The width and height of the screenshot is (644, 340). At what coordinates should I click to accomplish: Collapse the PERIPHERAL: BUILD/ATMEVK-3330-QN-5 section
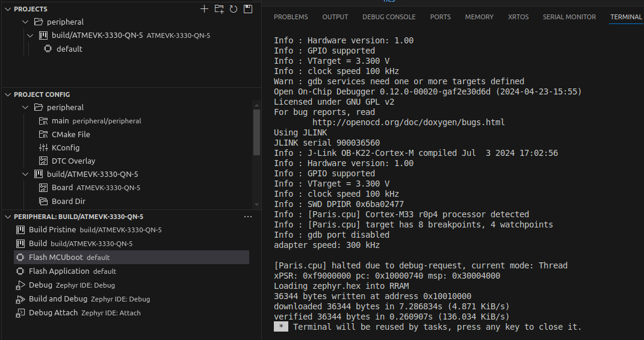[8, 217]
